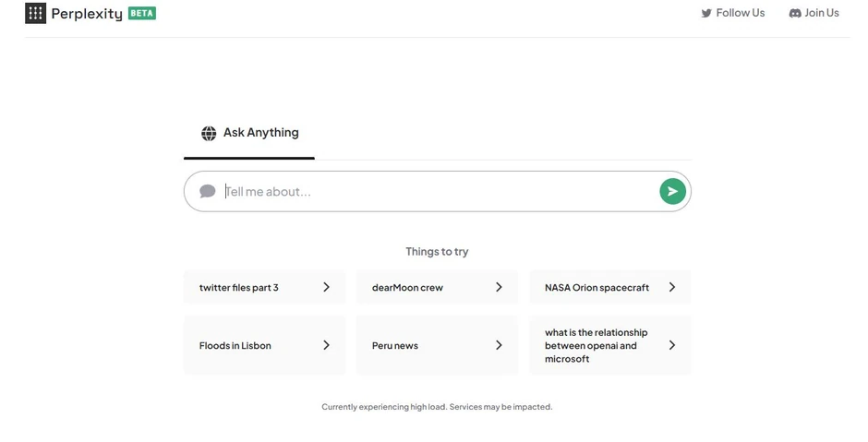Open the Follow Us link
The width and height of the screenshot is (868, 442).
pyautogui.click(x=740, y=13)
